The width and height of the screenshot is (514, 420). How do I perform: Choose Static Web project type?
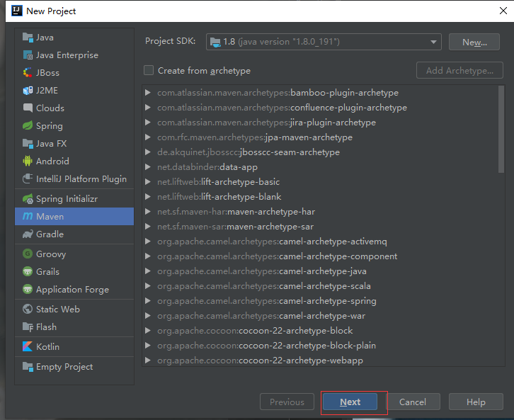point(58,310)
